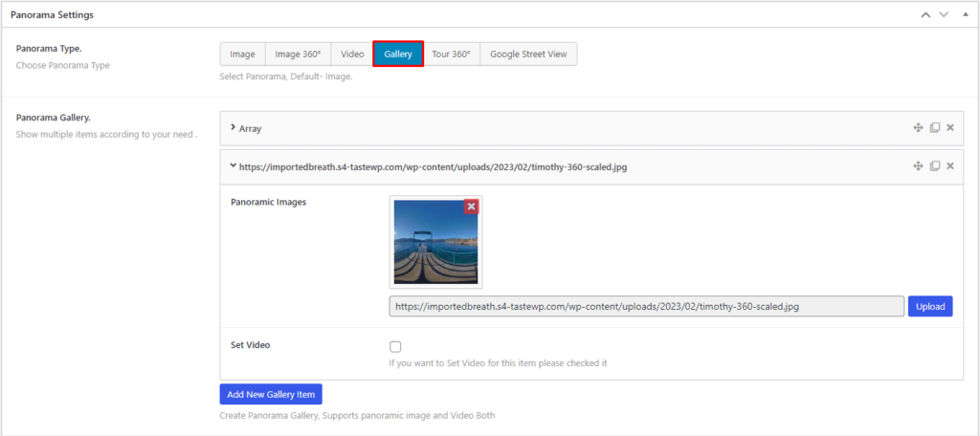Move the Panorama Settings panel down
The width and height of the screenshot is (980, 436).
pyautogui.click(x=944, y=15)
